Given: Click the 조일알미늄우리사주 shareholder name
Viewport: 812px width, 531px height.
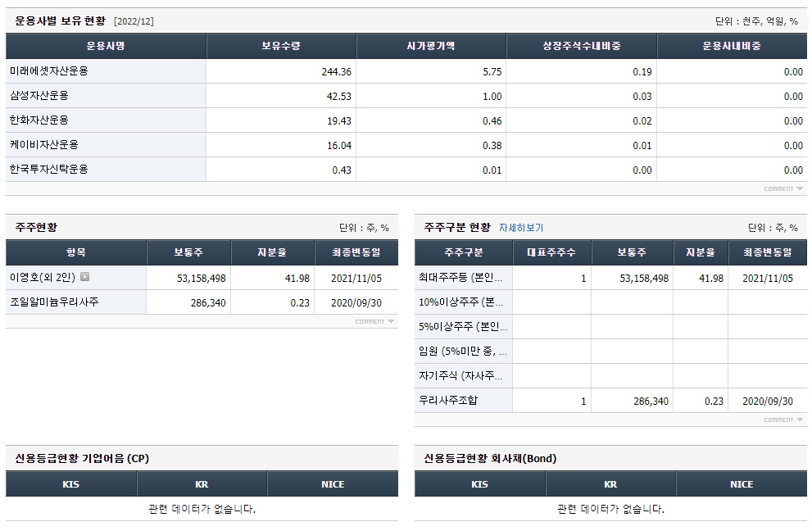Looking at the screenshot, I should 54,302.
